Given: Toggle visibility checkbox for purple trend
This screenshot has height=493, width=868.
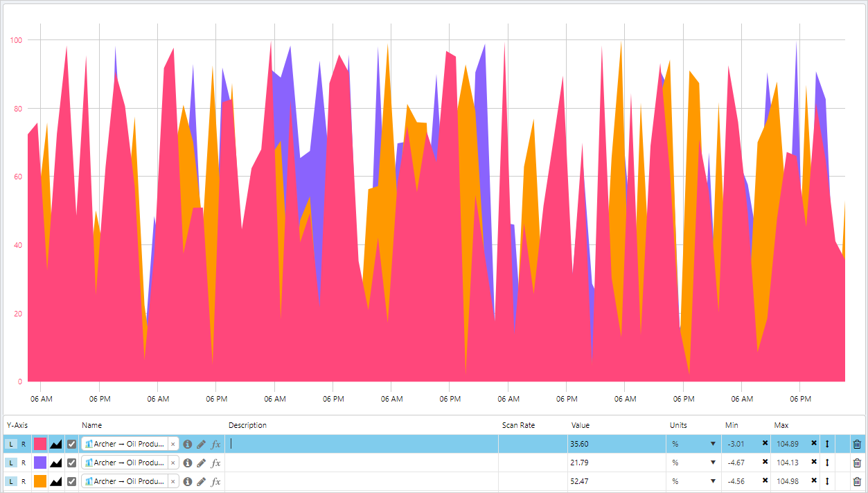Looking at the screenshot, I should (71, 463).
